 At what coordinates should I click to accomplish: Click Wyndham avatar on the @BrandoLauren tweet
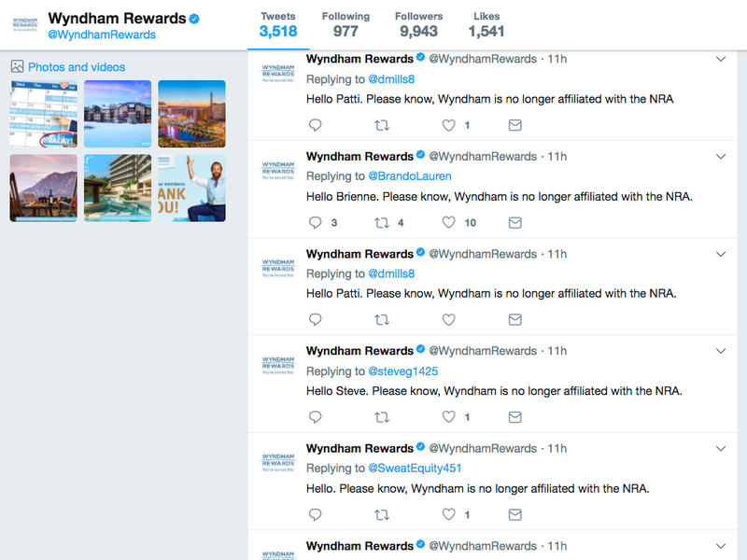[278, 171]
